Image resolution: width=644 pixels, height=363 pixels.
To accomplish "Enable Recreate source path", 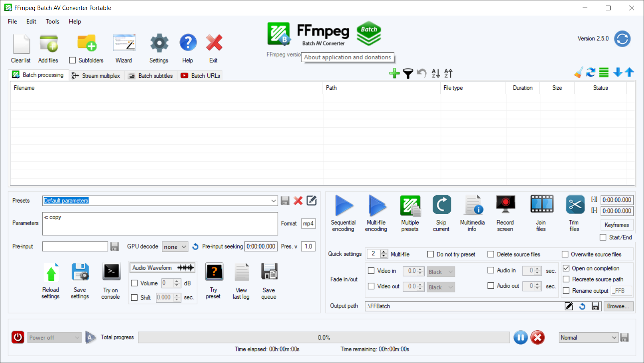I will (x=566, y=279).
